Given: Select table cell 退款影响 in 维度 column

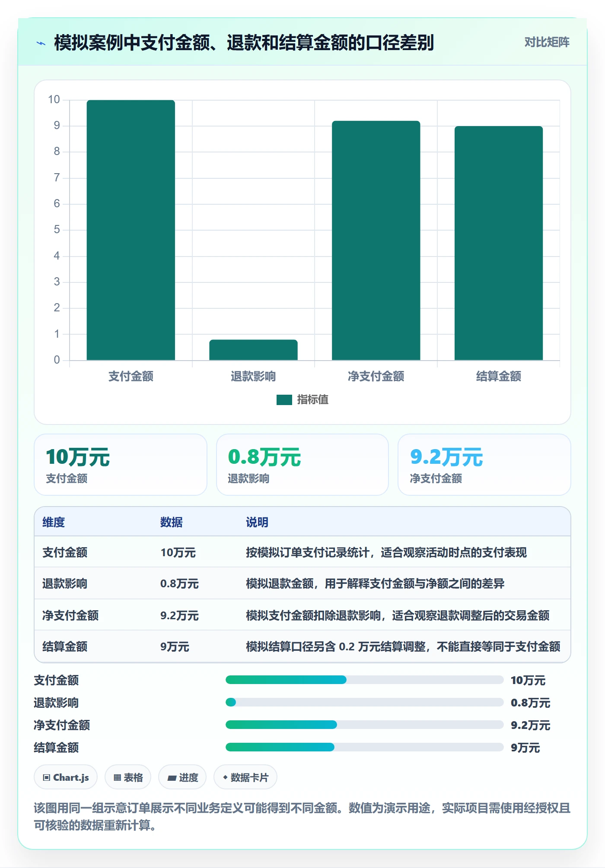Looking at the screenshot, I should [x=65, y=583].
